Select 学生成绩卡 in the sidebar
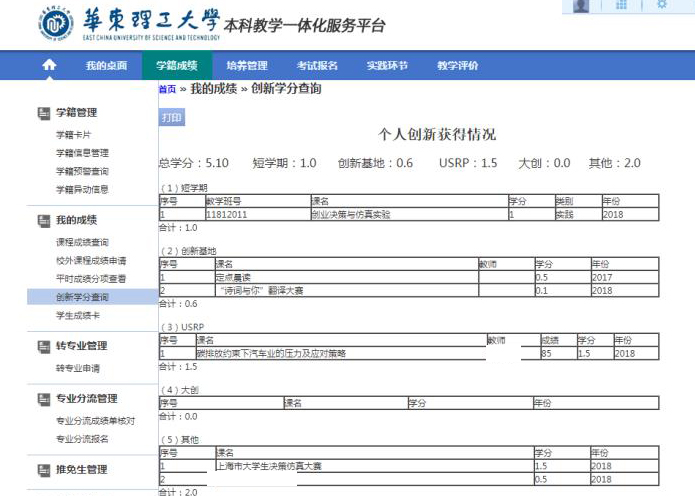The image size is (695, 496). [78, 315]
